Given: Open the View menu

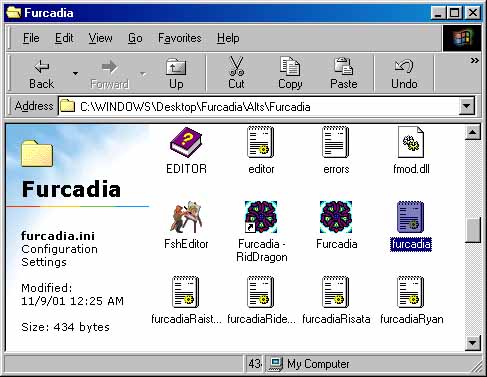Looking at the screenshot, I should (100, 38).
